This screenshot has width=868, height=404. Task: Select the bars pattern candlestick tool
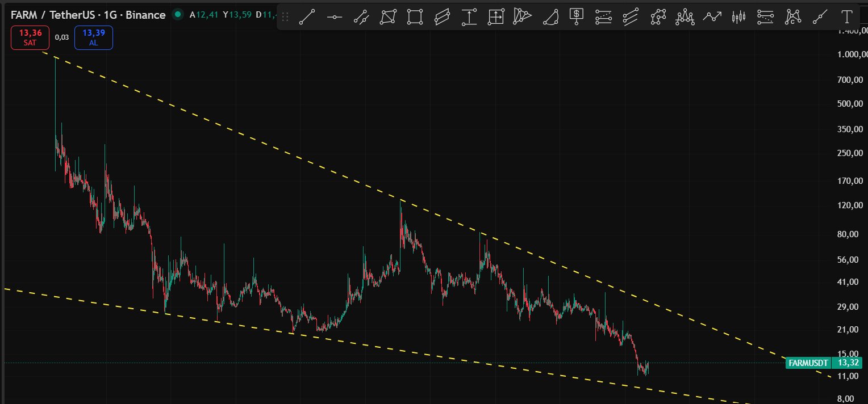[738, 17]
